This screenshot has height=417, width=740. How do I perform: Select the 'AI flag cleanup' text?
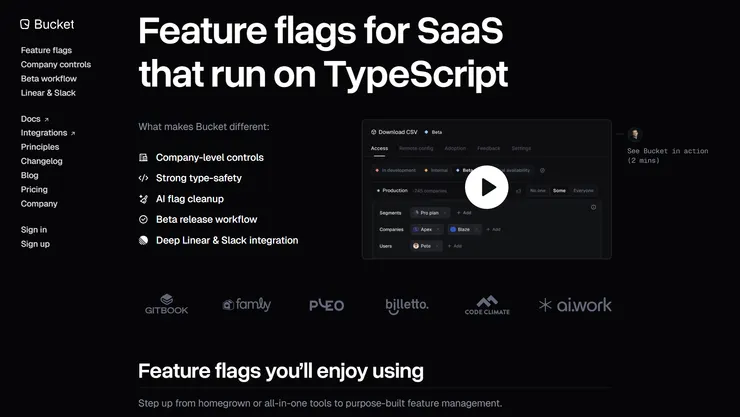[190, 199]
